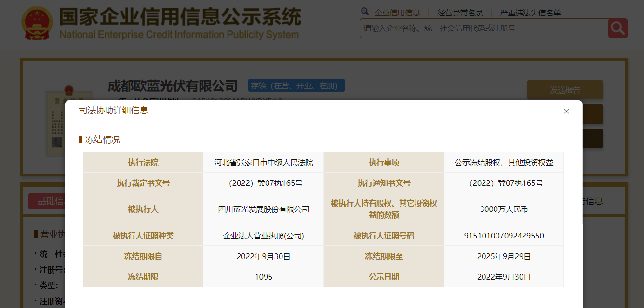Click the 3000万人民币 value

(504, 209)
